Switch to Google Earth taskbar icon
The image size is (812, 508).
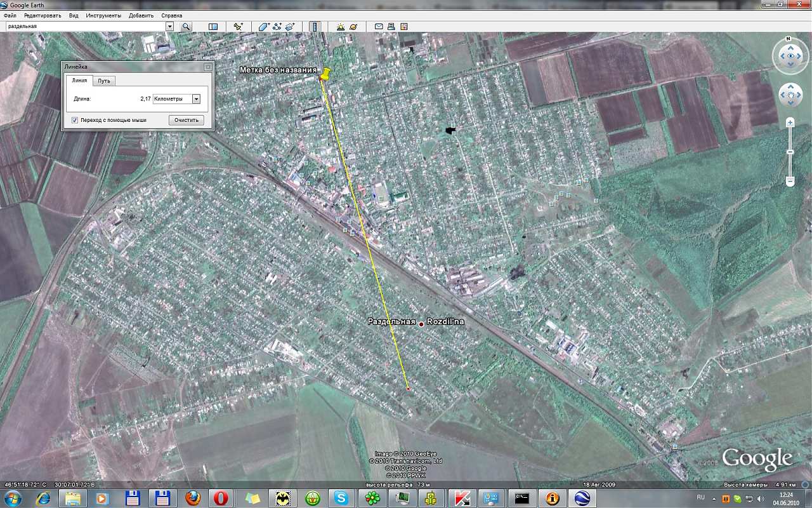point(582,498)
